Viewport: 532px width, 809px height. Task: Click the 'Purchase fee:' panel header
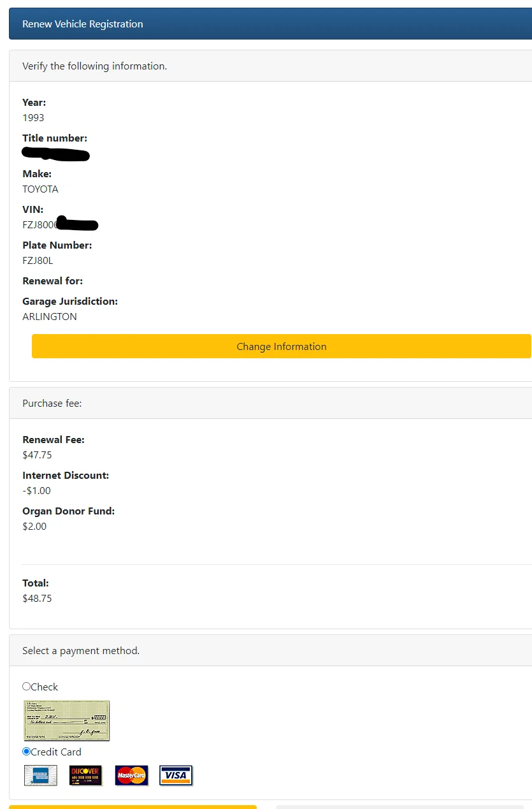pyautogui.click(x=270, y=403)
